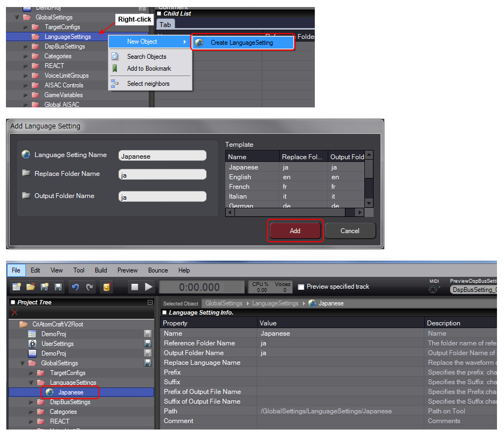Undo with the blue arrow icon
This screenshot has height=436, width=504.
(x=75, y=287)
